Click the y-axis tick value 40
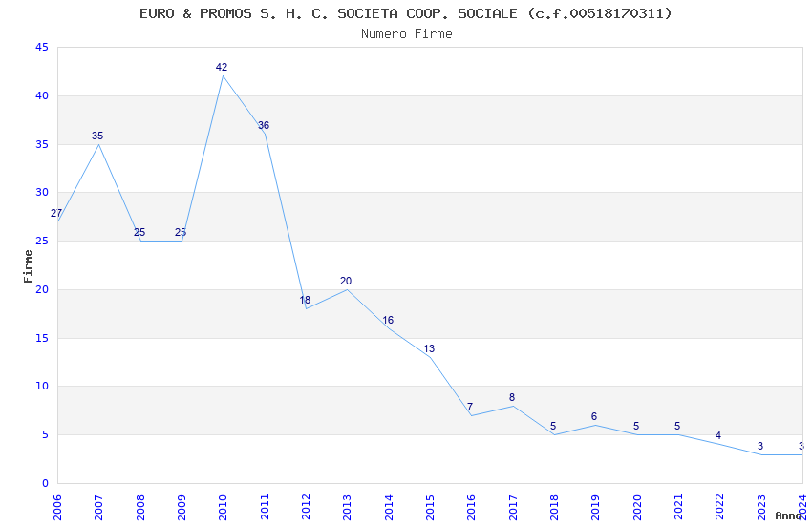The height and width of the screenshot is (525, 812). coord(42,95)
